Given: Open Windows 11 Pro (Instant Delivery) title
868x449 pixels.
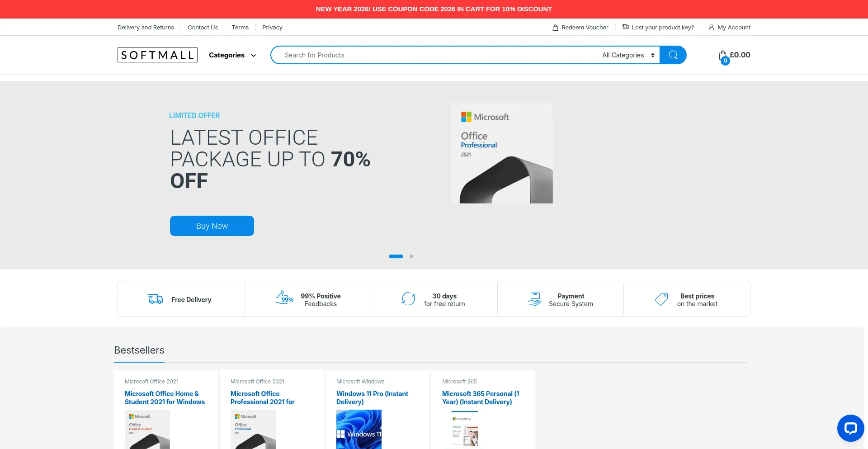Looking at the screenshot, I should [372, 398].
